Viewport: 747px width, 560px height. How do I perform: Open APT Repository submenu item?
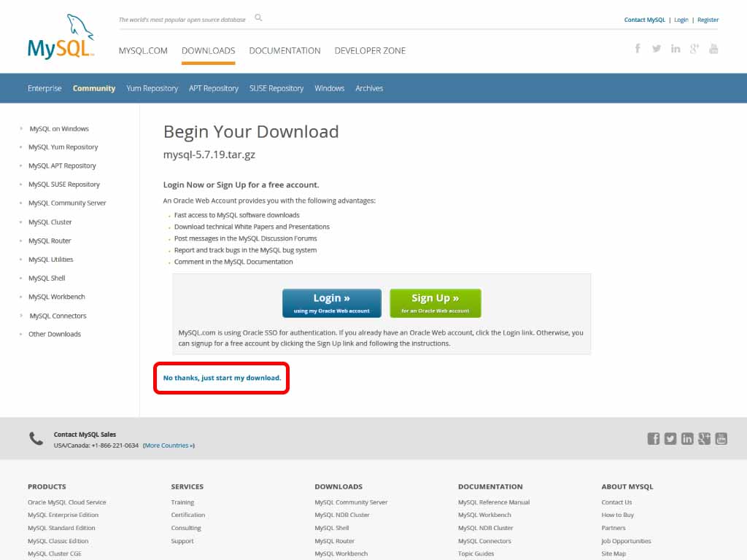[x=214, y=88]
